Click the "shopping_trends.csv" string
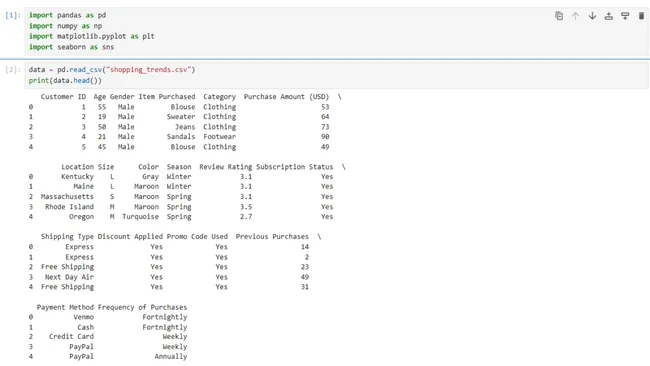 coord(148,70)
